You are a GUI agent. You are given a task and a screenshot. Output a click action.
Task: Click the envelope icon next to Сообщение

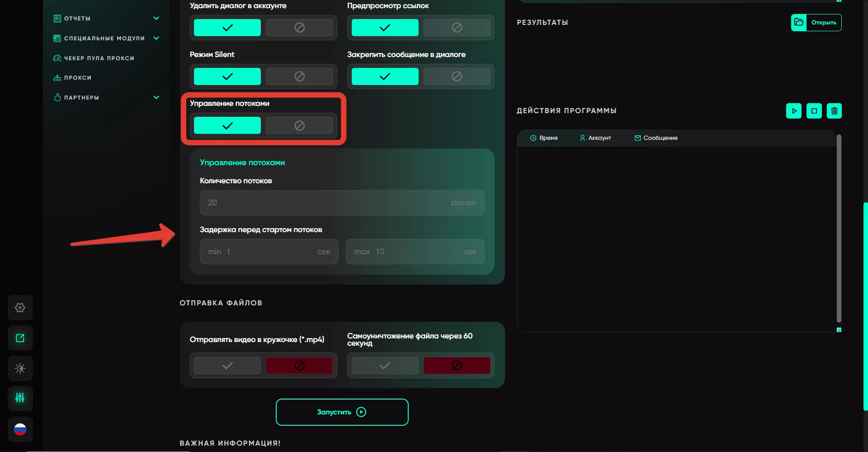point(637,138)
